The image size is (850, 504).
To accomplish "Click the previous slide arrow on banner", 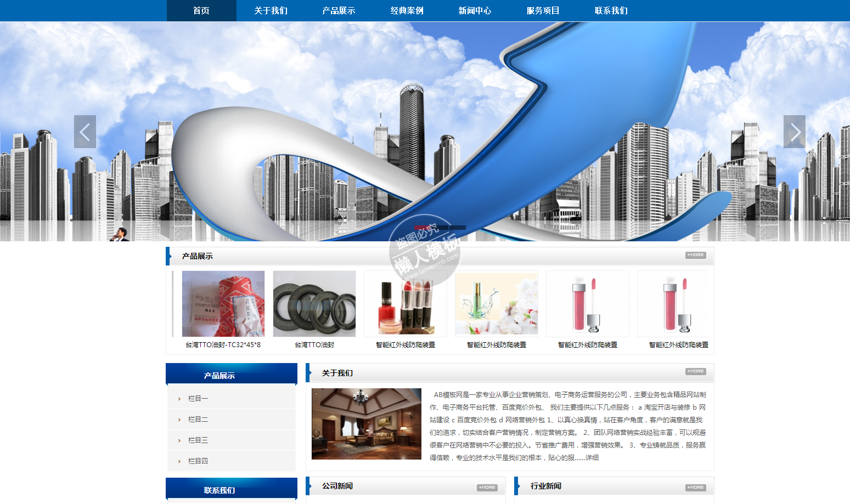I will pos(85,132).
